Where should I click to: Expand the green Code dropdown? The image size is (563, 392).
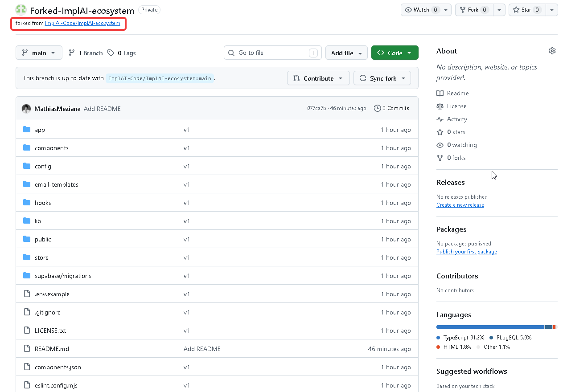click(x=395, y=53)
